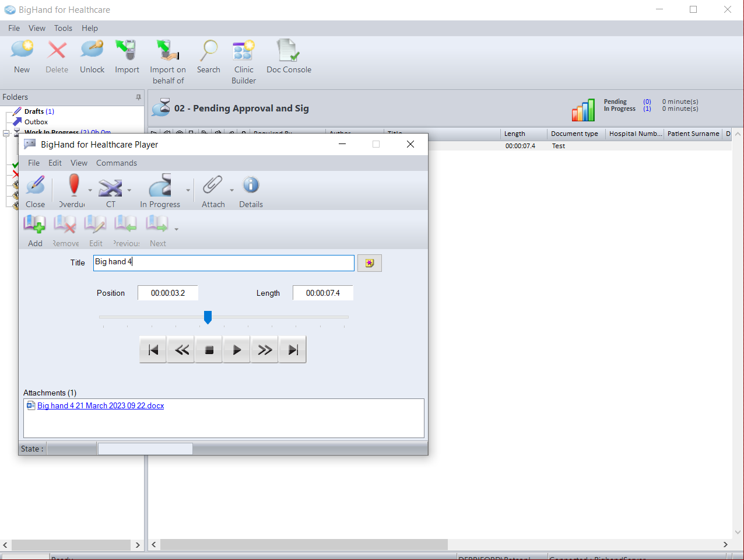Click the Length time field in Player

pos(323,293)
